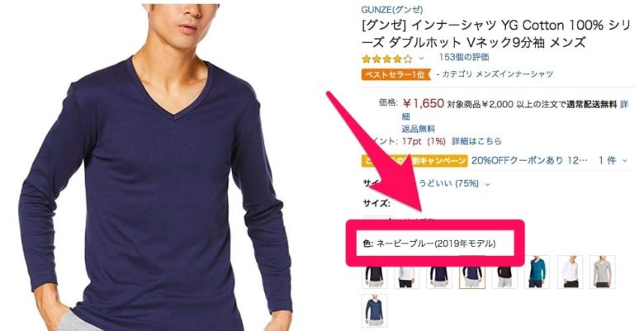Select the first black shirt color swatch

375,276
